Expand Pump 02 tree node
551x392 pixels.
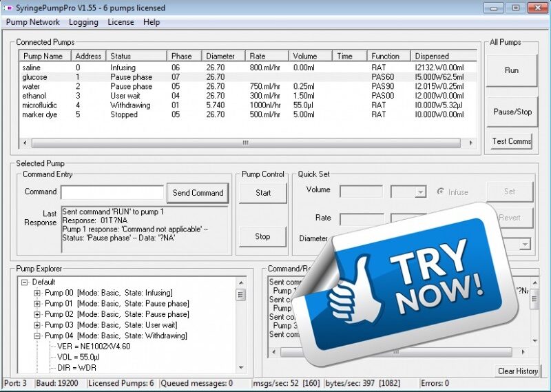(x=37, y=314)
